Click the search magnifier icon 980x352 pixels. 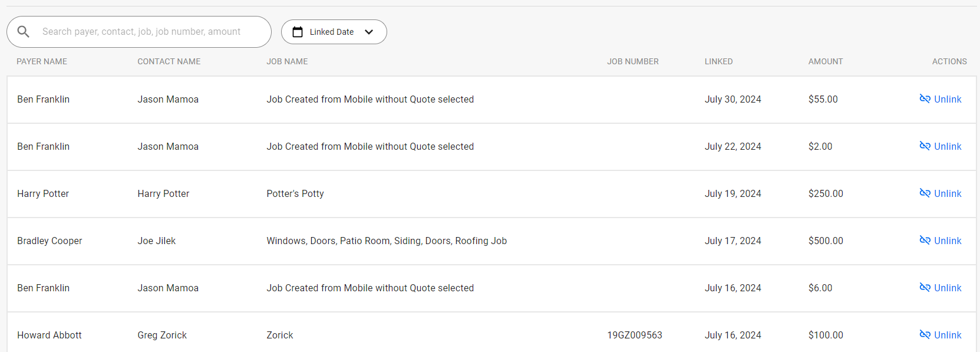(x=24, y=32)
